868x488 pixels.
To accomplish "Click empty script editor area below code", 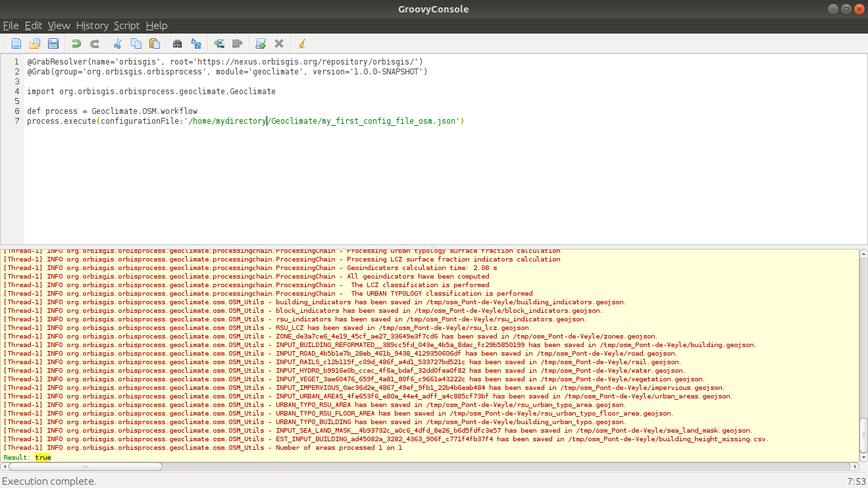I will [445, 186].
